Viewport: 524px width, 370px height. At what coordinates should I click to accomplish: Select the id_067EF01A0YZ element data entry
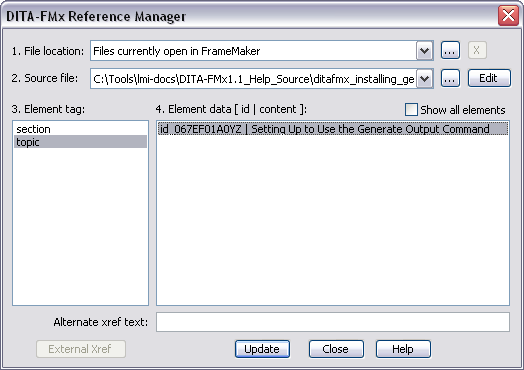(333, 129)
